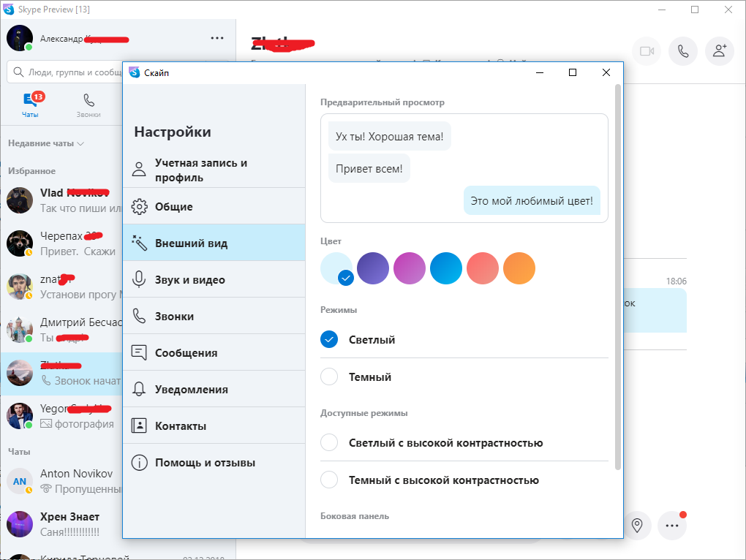Minimize the Скайп settings dialog
746x560 pixels.
point(540,72)
